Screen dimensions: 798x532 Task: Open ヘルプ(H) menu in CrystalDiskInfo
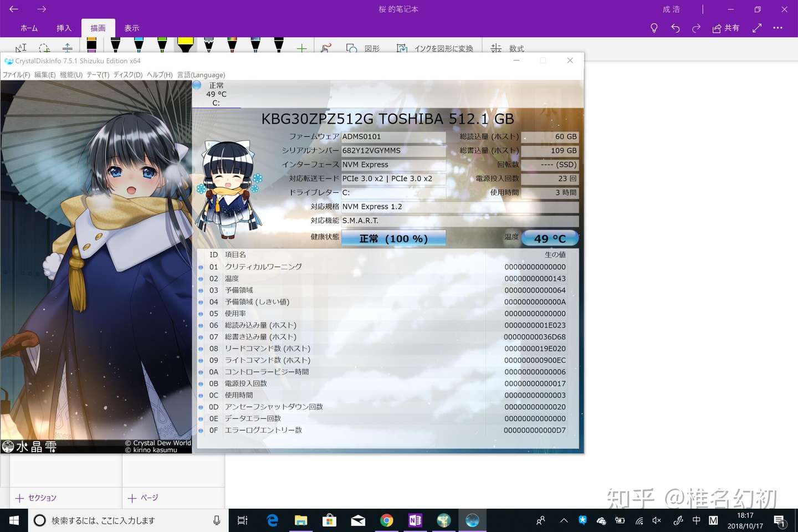click(x=160, y=75)
